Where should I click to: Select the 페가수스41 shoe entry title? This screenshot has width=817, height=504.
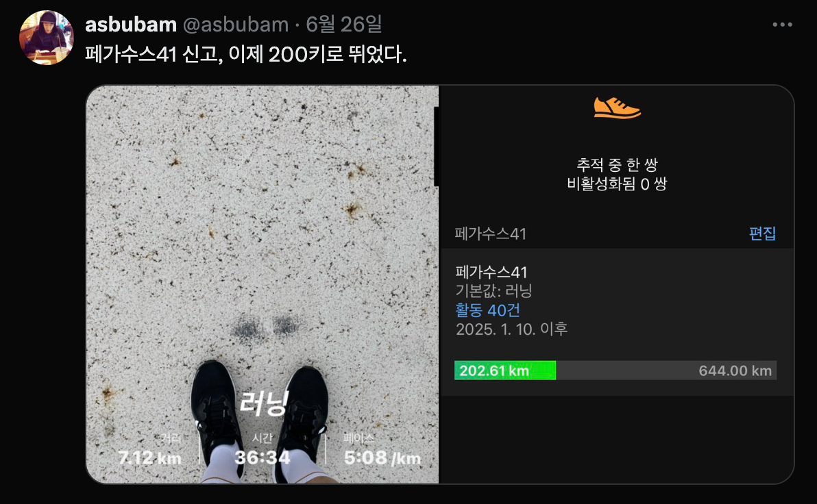pos(491,272)
